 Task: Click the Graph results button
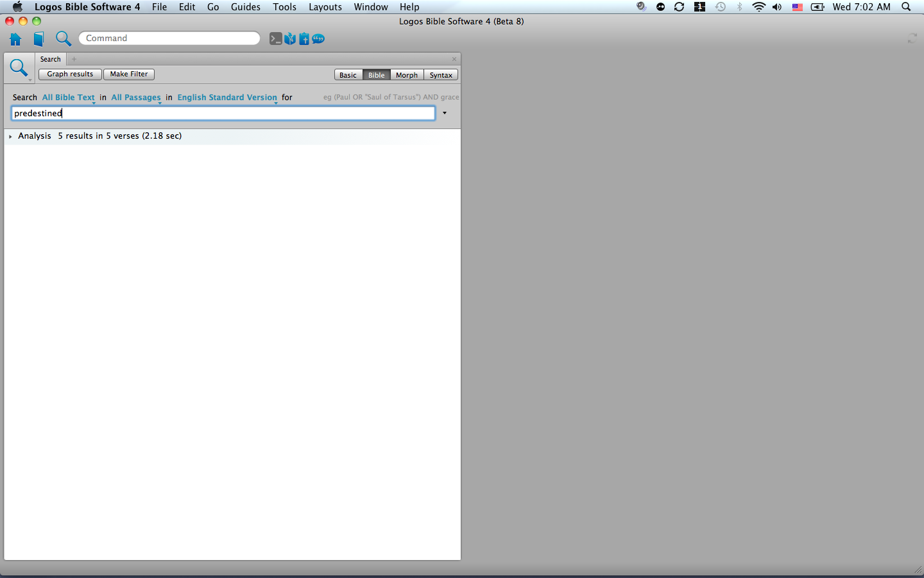pyautogui.click(x=70, y=74)
